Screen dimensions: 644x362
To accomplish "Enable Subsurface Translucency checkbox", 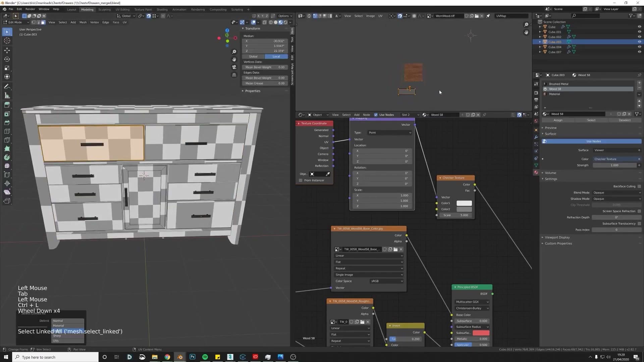I will coord(639,224).
